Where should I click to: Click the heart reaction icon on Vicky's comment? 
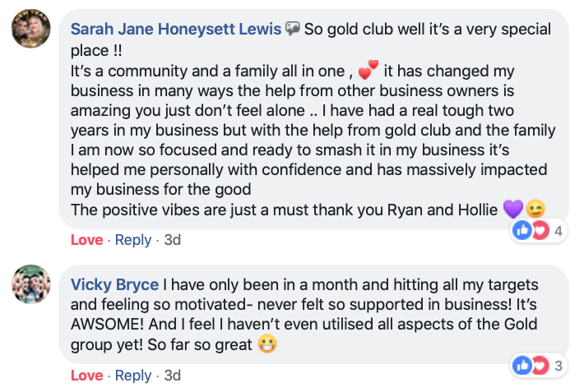540,366
